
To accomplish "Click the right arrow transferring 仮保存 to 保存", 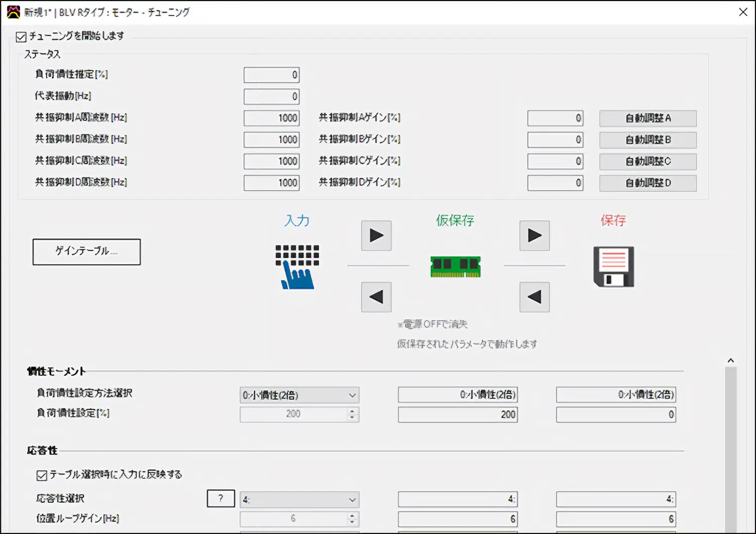I will point(534,235).
